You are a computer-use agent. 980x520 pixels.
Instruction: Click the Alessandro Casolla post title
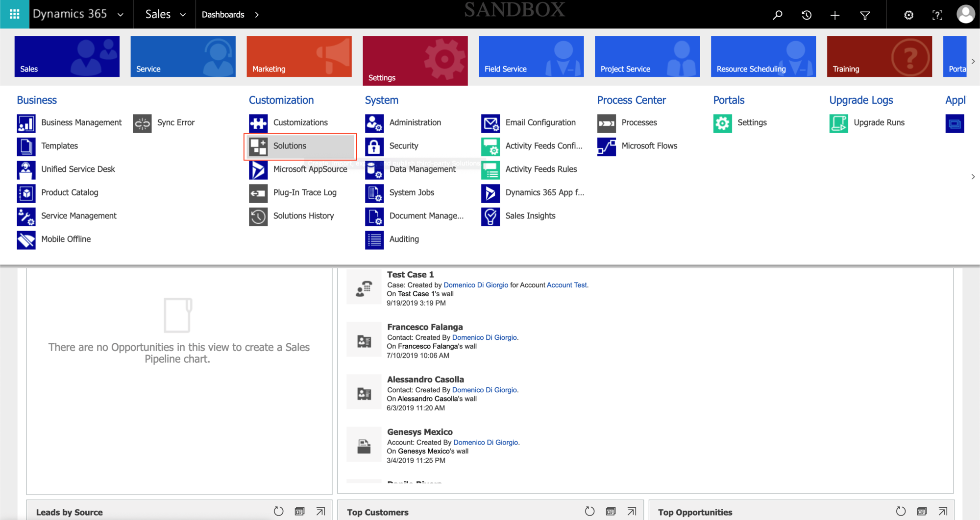click(x=425, y=379)
